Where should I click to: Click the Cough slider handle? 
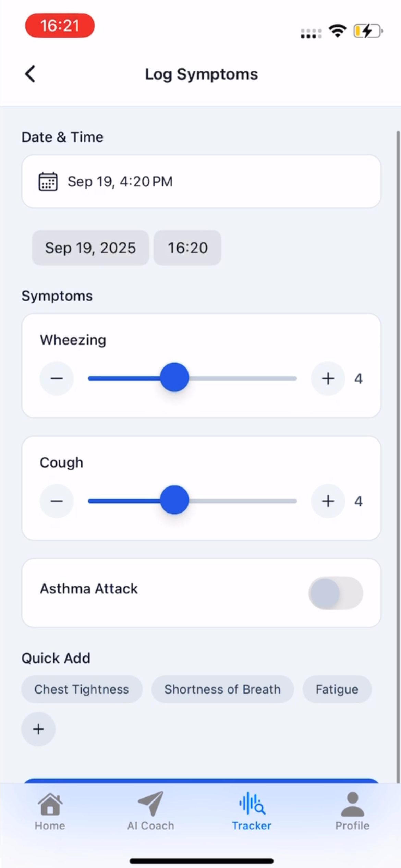coord(174,500)
